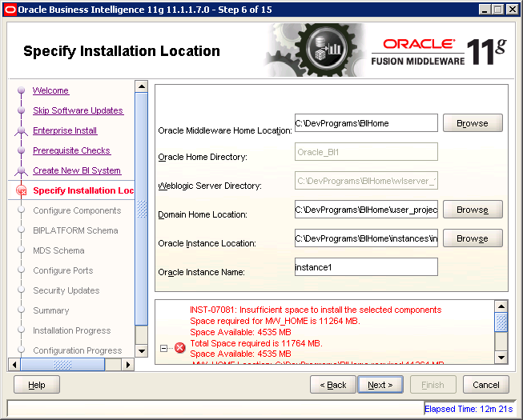Click the Welcome step bullet icon

22,90
